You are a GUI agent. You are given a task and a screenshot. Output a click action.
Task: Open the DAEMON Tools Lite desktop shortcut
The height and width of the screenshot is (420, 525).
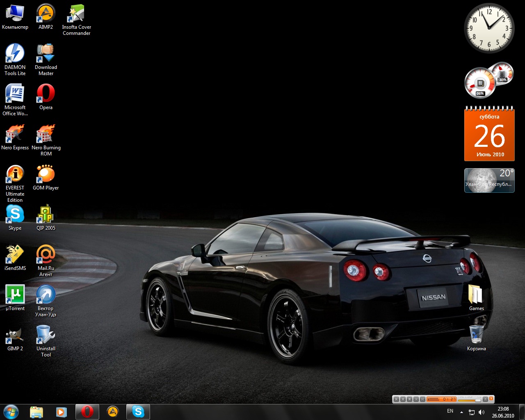click(15, 54)
